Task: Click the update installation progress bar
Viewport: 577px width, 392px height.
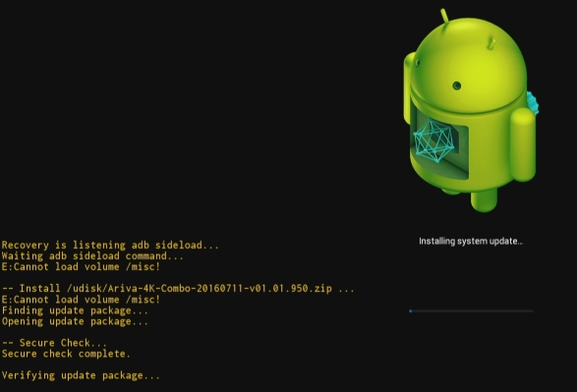Action: pos(471,311)
